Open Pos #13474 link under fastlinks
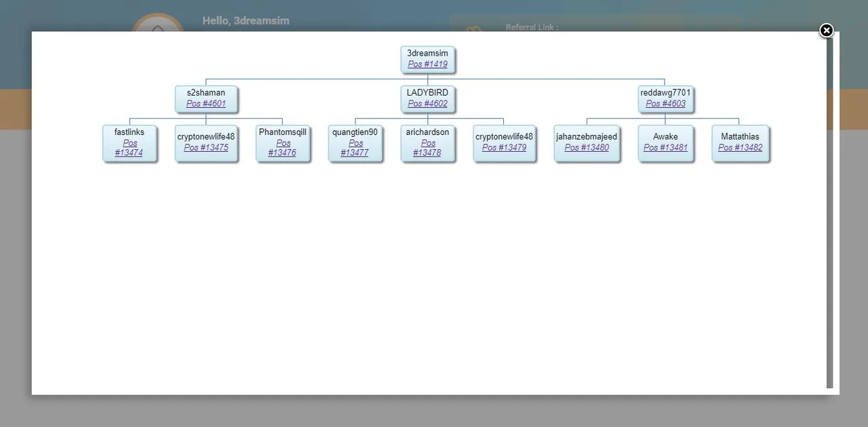 (129, 148)
